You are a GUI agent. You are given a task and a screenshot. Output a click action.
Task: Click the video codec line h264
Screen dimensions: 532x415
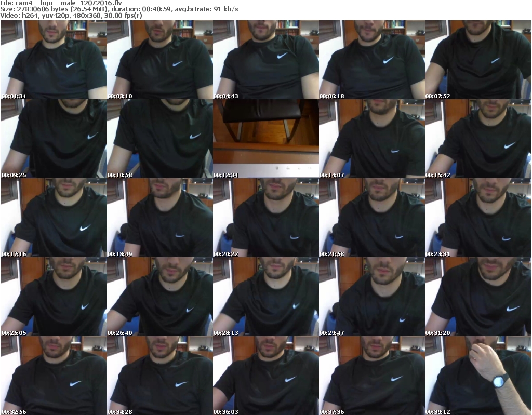pos(71,15)
